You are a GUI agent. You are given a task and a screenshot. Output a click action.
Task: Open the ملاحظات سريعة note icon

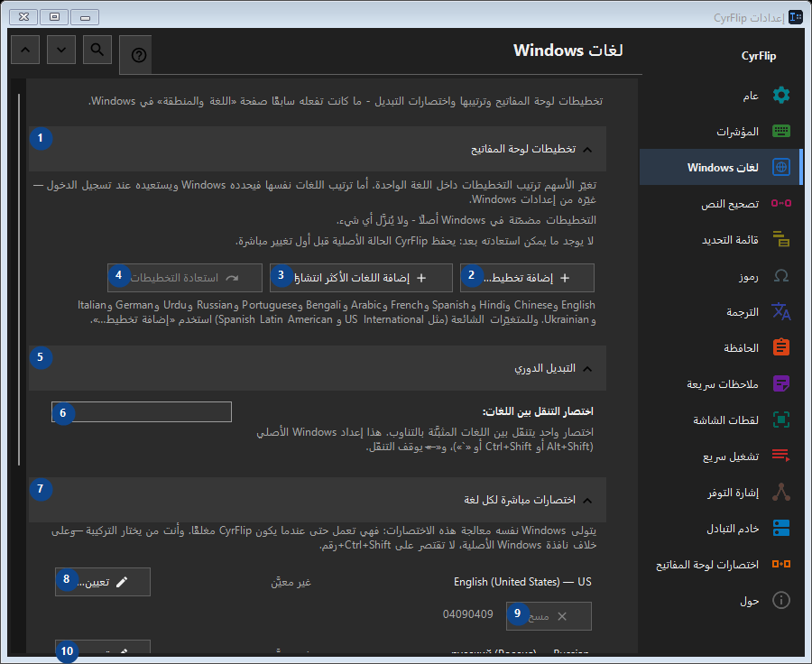(x=781, y=383)
